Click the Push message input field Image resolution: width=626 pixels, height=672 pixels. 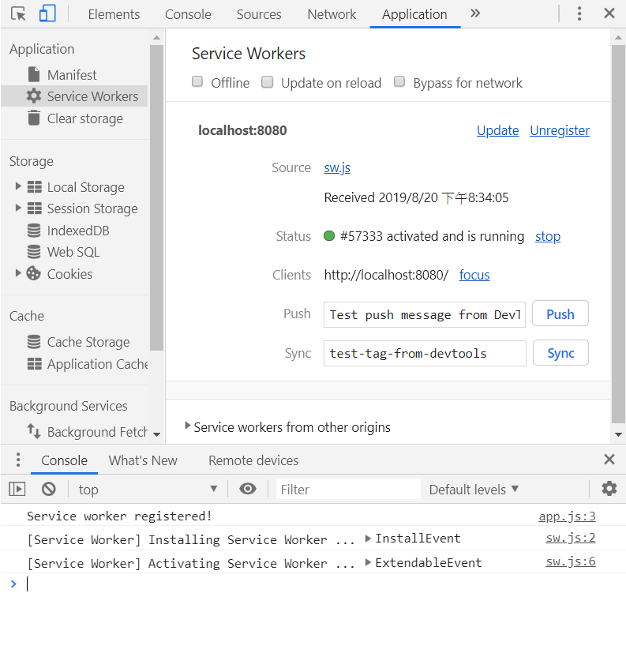424,314
